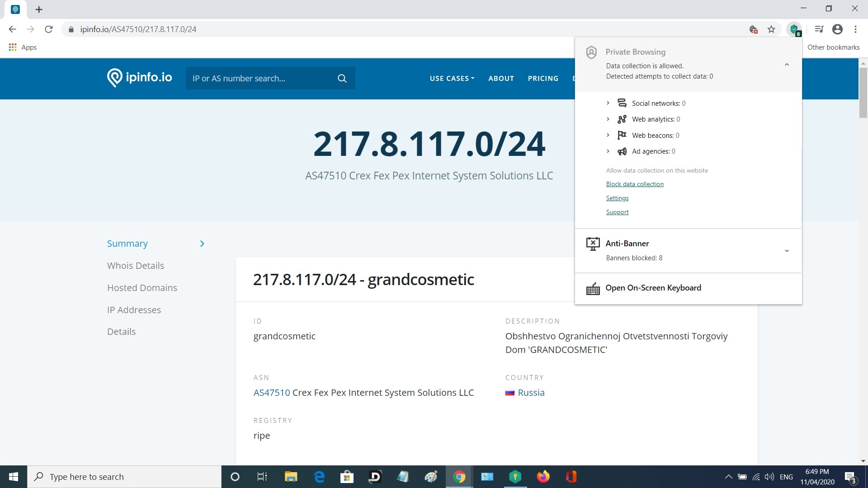The height and width of the screenshot is (488, 868).
Task: Click the Summary chevron arrow
Action: (x=202, y=244)
